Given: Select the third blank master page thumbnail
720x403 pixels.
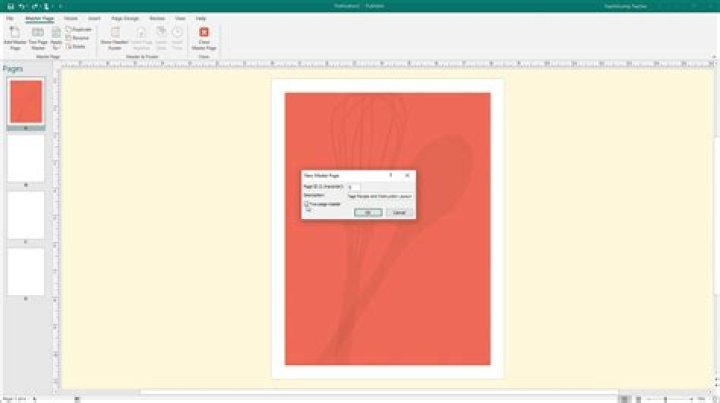Looking at the screenshot, I should pos(26,215).
